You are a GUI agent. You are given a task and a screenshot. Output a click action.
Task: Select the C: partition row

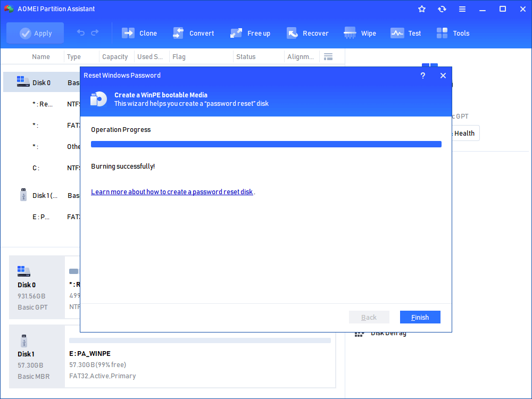point(41,168)
